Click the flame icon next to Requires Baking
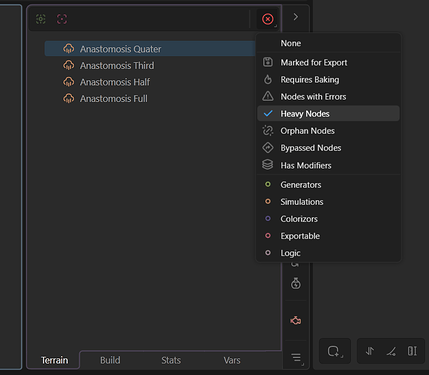Viewport: 429px width, 375px height. [x=268, y=79]
